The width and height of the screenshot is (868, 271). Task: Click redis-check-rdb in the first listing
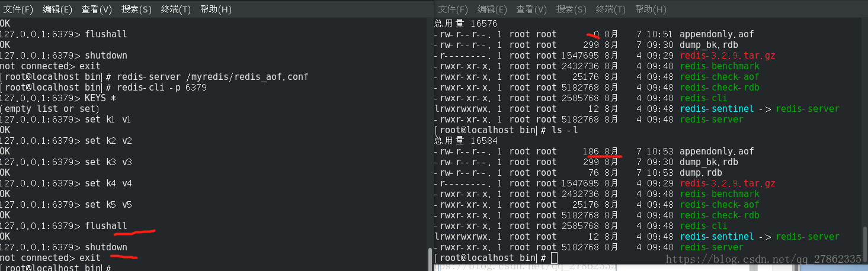click(x=720, y=88)
